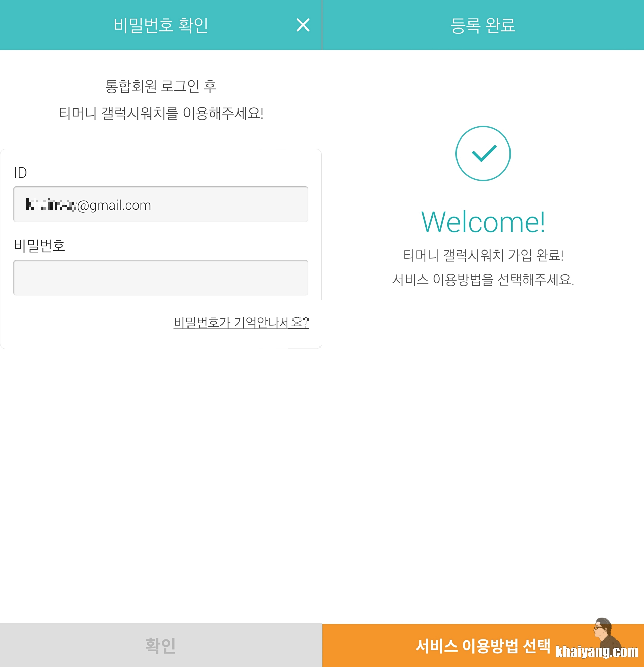Click the Welcome! heading text
The width and height of the screenshot is (644, 667).
(x=483, y=222)
